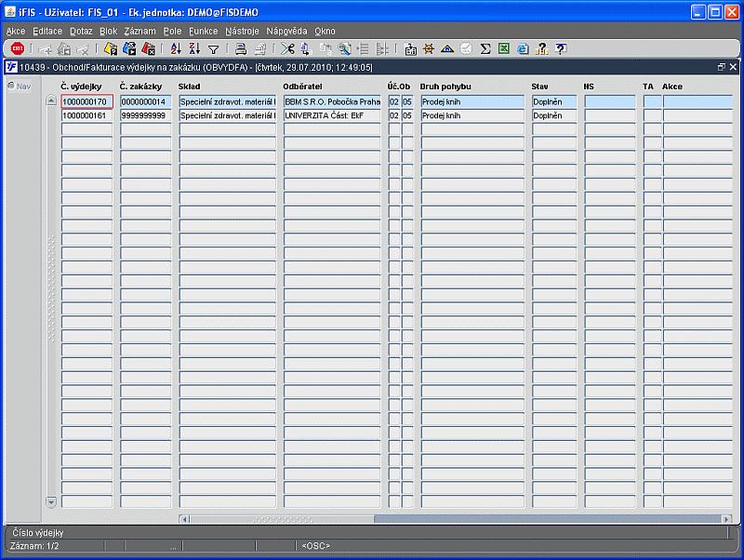This screenshot has height=560, width=744.
Task: Click the Sigma sum icon
Action: click(x=485, y=48)
